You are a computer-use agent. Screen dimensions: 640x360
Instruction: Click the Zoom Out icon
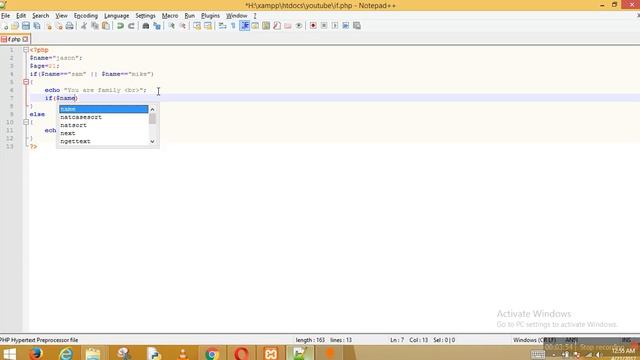[x=182, y=26]
